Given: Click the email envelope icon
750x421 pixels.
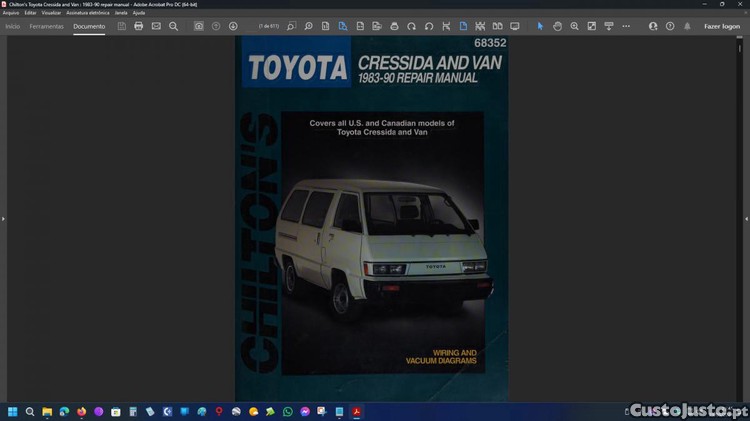Looking at the screenshot, I should tap(156, 26).
